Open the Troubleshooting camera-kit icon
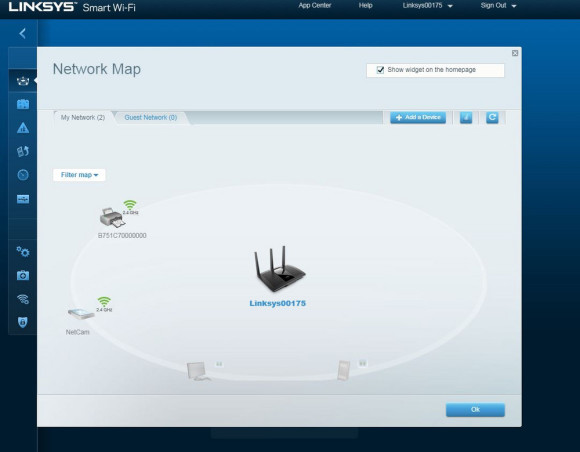Image resolution: width=580 pixels, height=452 pixels. [x=23, y=275]
